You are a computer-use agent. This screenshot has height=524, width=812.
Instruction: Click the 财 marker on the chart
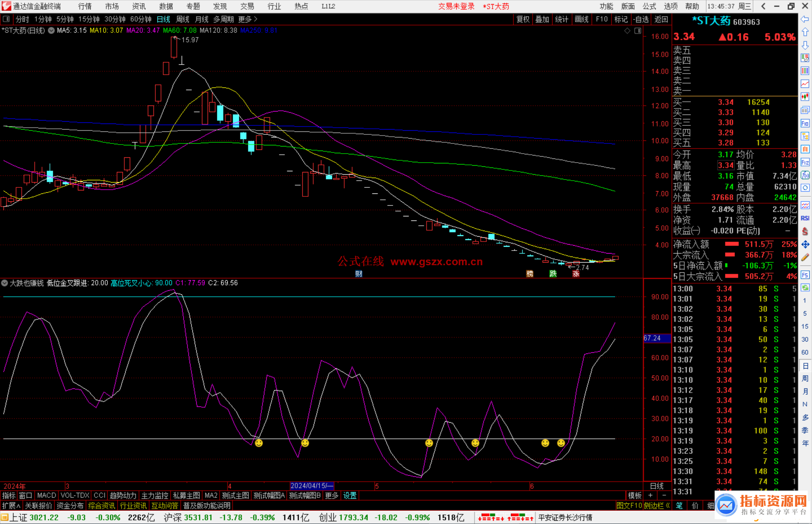click(359, 274)
